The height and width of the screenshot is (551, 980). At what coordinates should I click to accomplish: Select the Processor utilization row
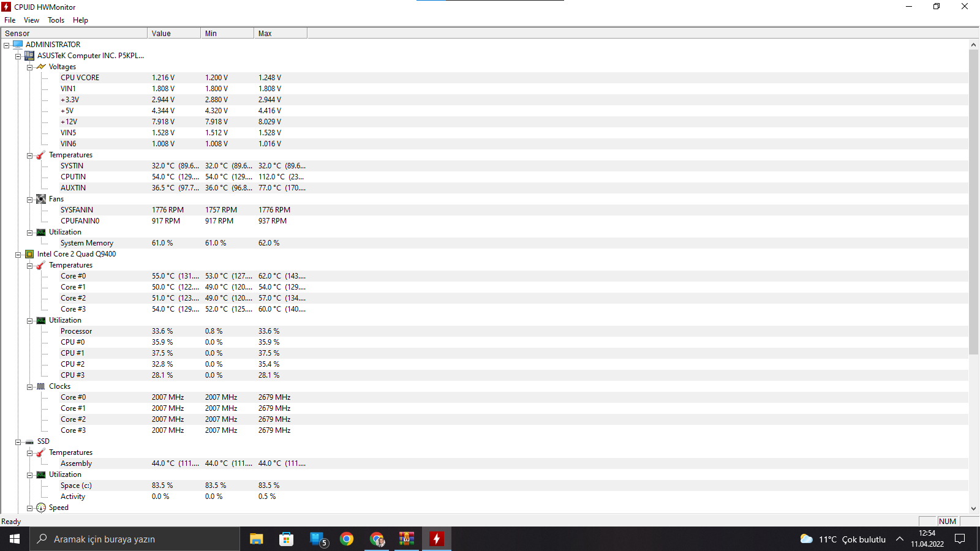click(x=484, y=331)
